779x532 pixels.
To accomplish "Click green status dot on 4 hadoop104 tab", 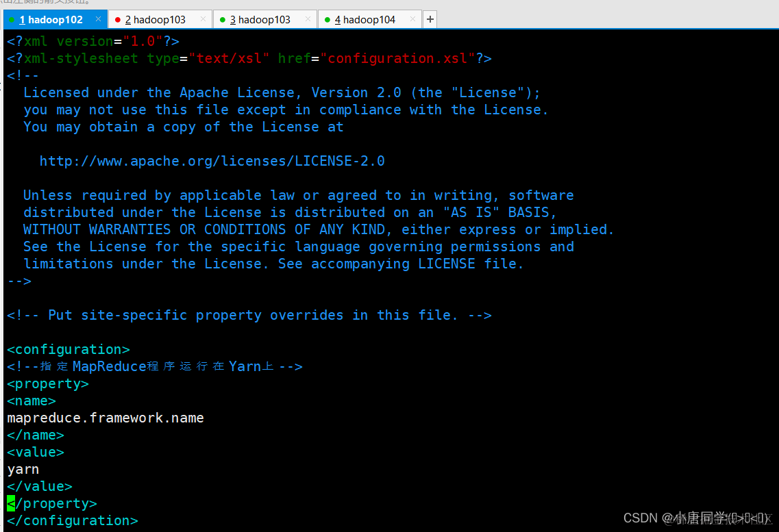I will 327,20.
